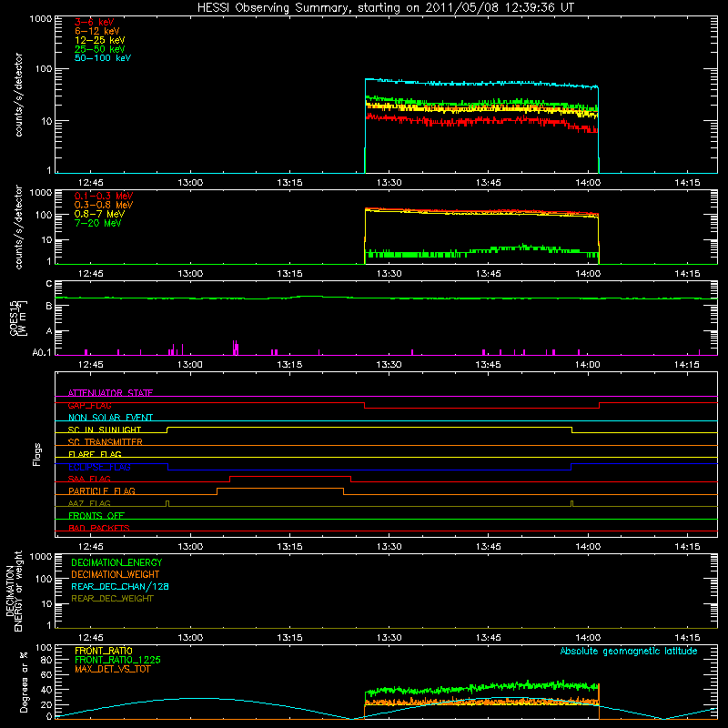Select the 14:00 tick label under keV plot
Viewport: 728px width, 728px height.
pos(588,183)
